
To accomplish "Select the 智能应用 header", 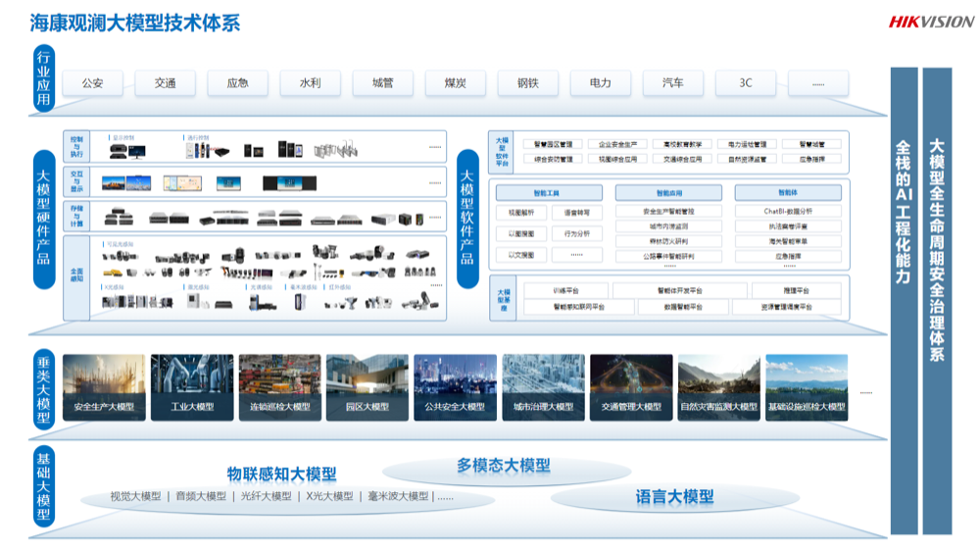I will click(668, 193).
